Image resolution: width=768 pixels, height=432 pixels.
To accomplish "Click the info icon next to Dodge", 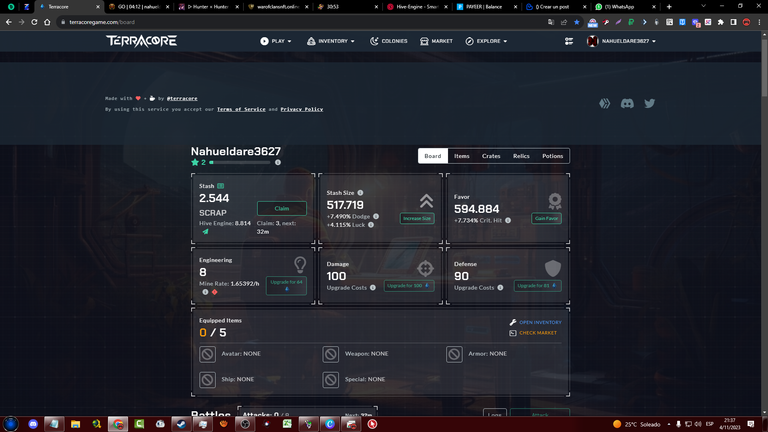I will pyautogui.click(x=376, y=216).
